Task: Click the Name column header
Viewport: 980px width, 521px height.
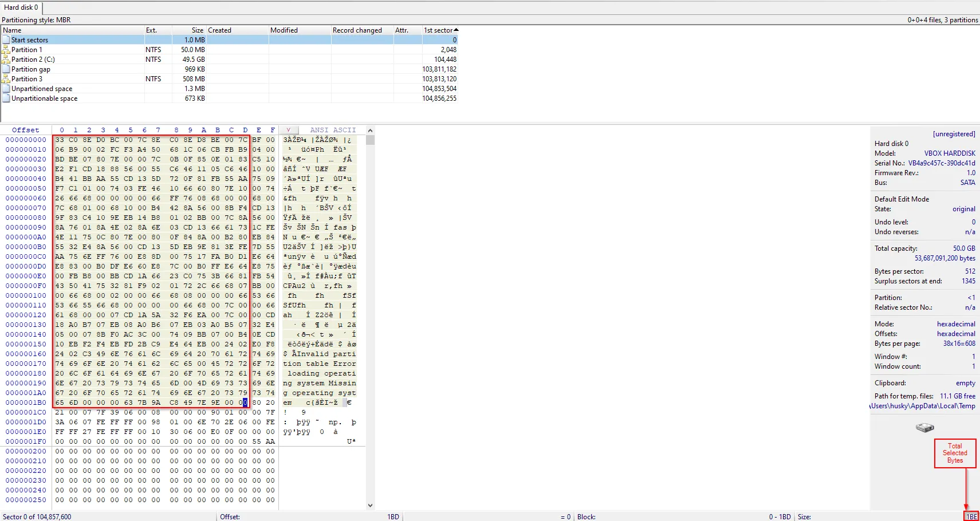Action: tap(13, 30)
